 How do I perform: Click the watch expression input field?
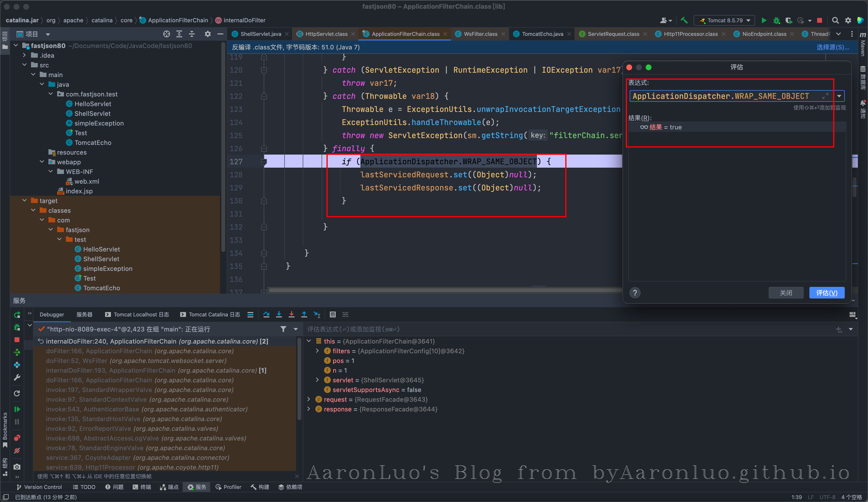568,329
